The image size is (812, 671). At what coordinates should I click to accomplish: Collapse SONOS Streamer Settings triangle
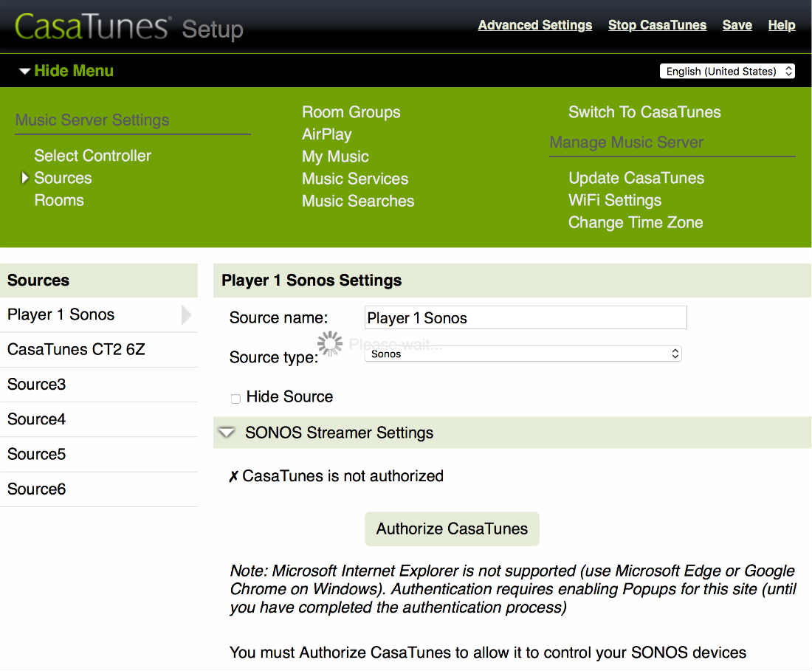pos(227,433)
